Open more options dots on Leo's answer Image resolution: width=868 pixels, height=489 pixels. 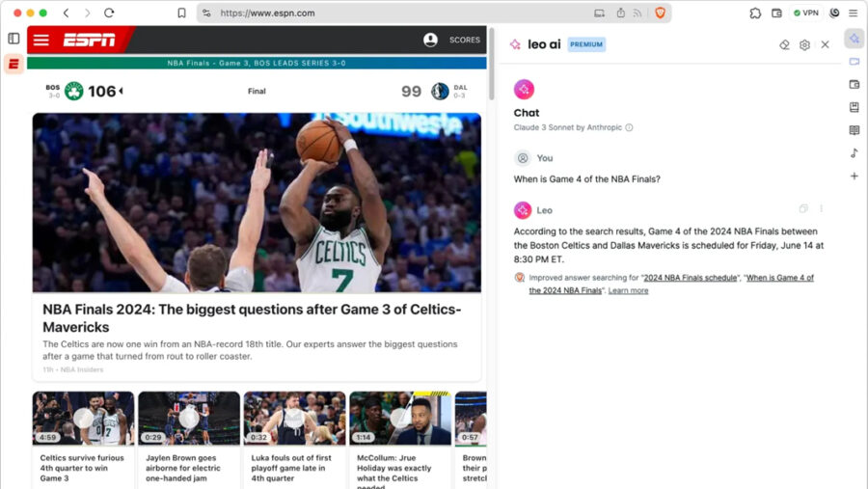point(821,208)
